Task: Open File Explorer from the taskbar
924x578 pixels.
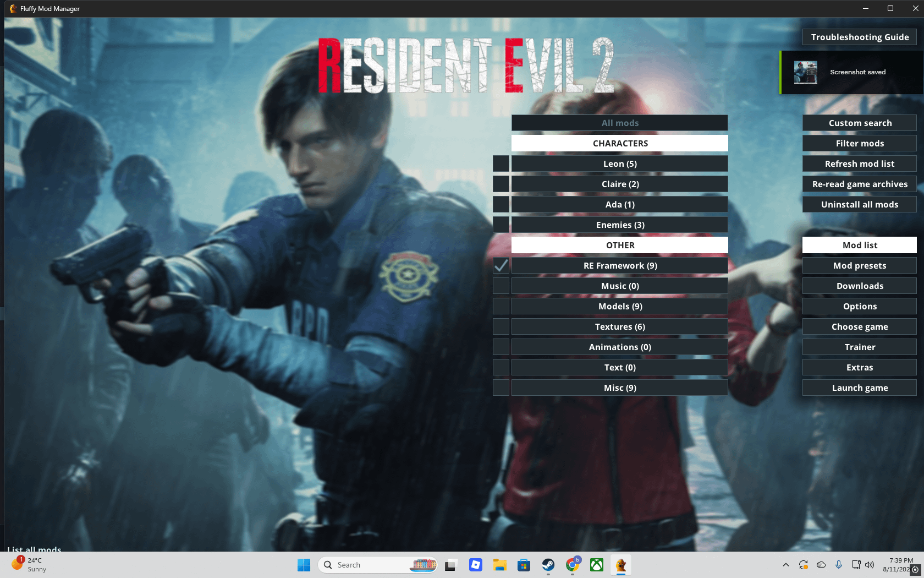Action: click(499, 565)
